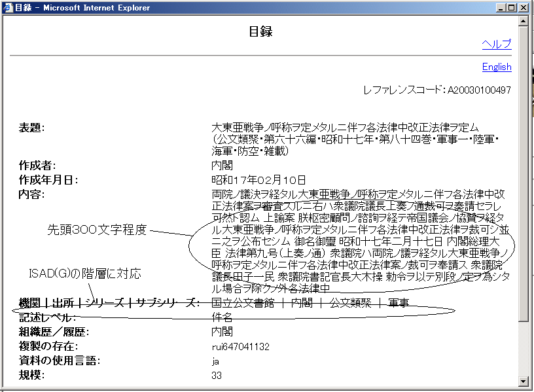Click the copy ID rui647041132
The image size is (534, 392).
240,346
